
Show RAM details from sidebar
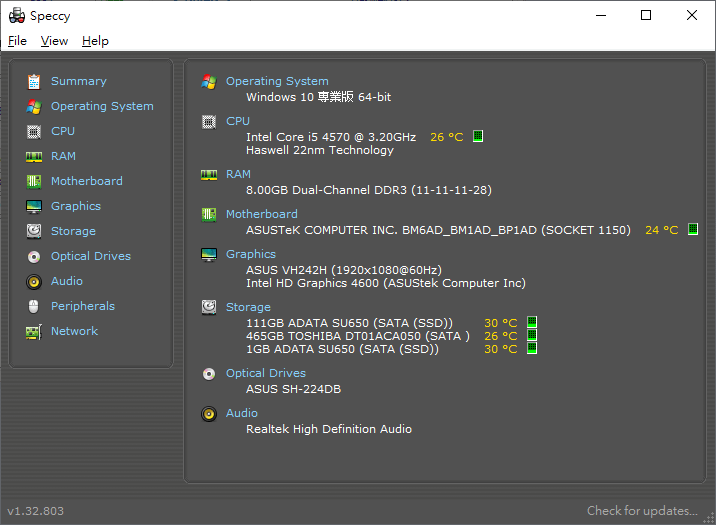[63, 157]
